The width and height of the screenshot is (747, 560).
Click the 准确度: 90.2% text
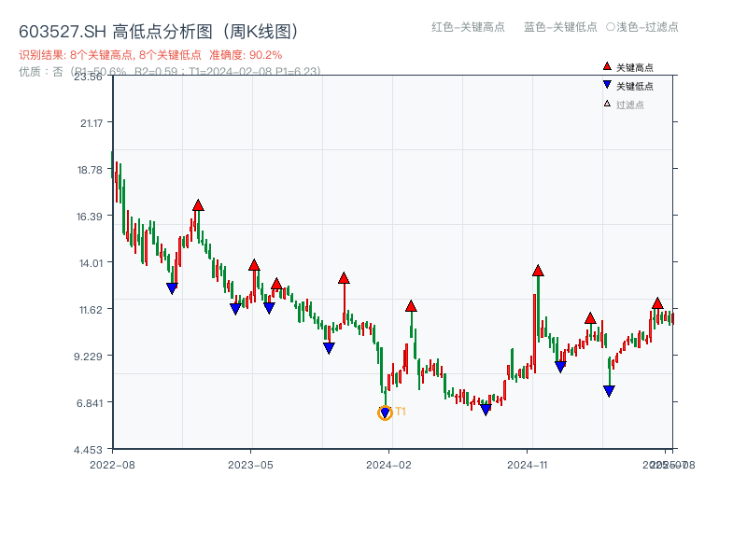tap(246, 55)
